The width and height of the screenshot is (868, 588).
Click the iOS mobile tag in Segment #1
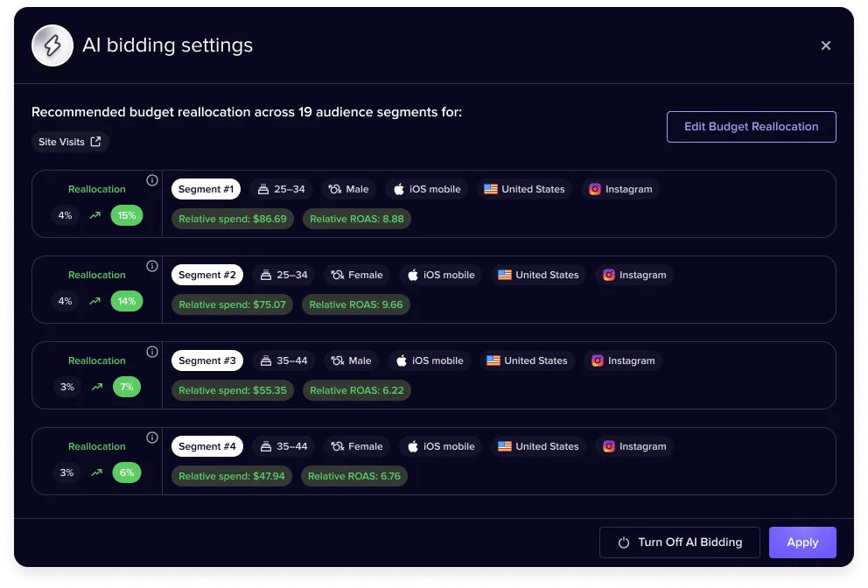(427, 189)
